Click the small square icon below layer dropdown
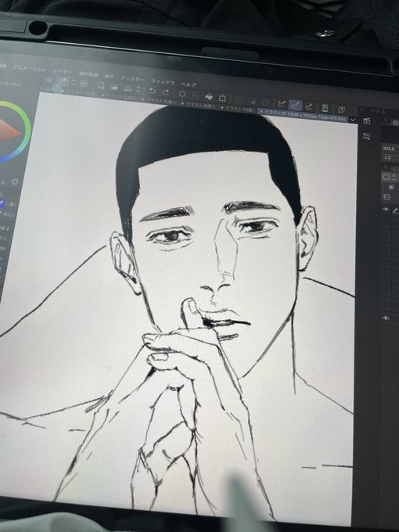This screenshot has height=532, width=399. [391, 187]
